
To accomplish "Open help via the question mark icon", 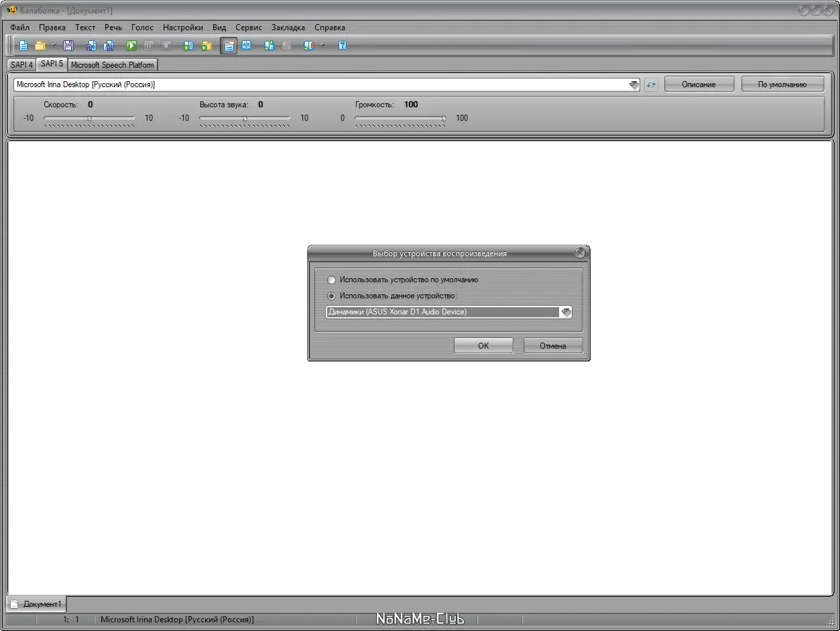I will (x=343, y=46).
